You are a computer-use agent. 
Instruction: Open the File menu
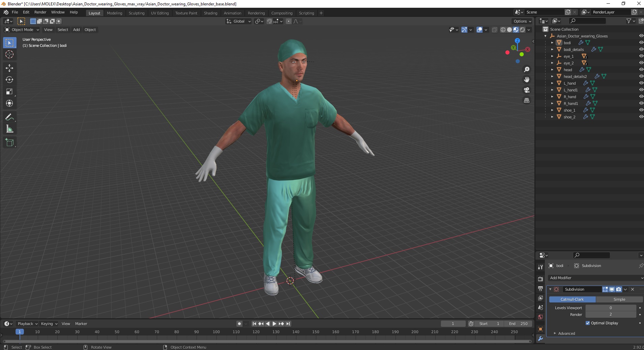15,12
